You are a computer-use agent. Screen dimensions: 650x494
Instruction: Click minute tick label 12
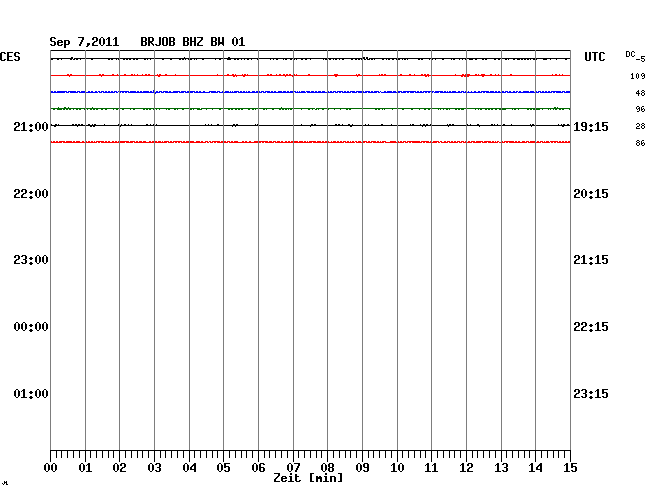point(466,468)
